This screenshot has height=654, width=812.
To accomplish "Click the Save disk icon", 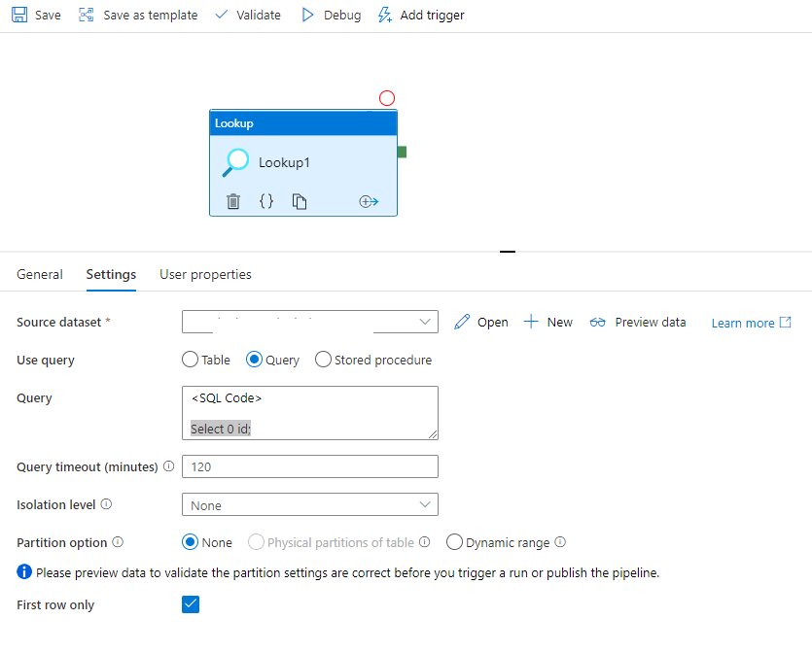I will tap(19, 16).
